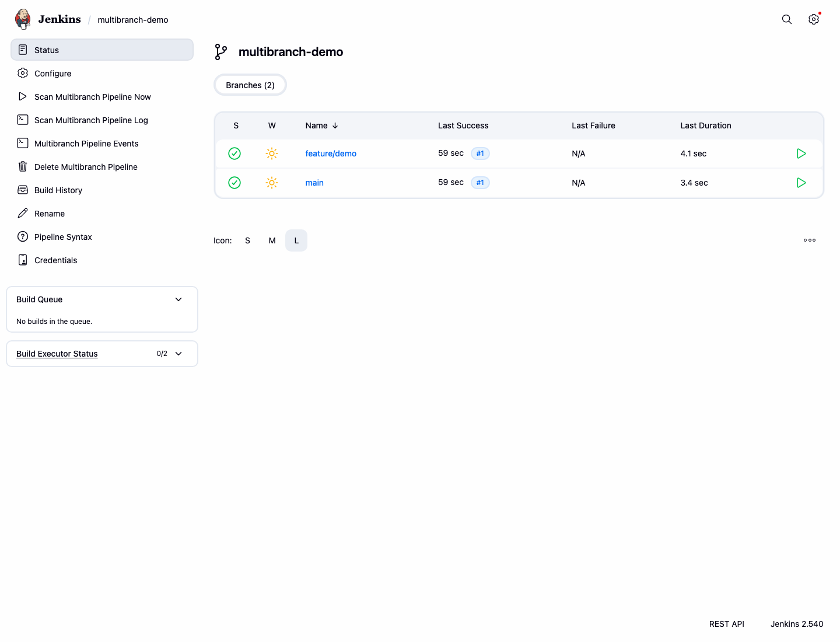Open the three-dot overflow menu below table
The image size is (840, 642).
[x=810, y=240]
